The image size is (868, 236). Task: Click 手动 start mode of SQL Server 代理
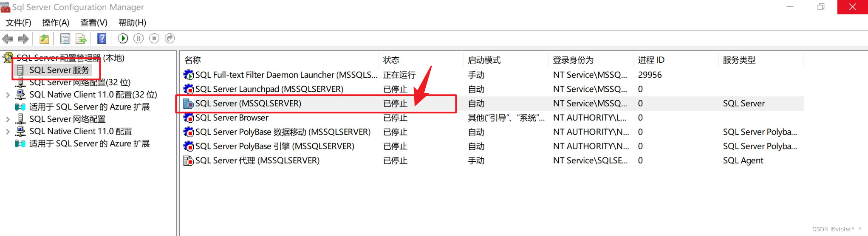(476, 160)
